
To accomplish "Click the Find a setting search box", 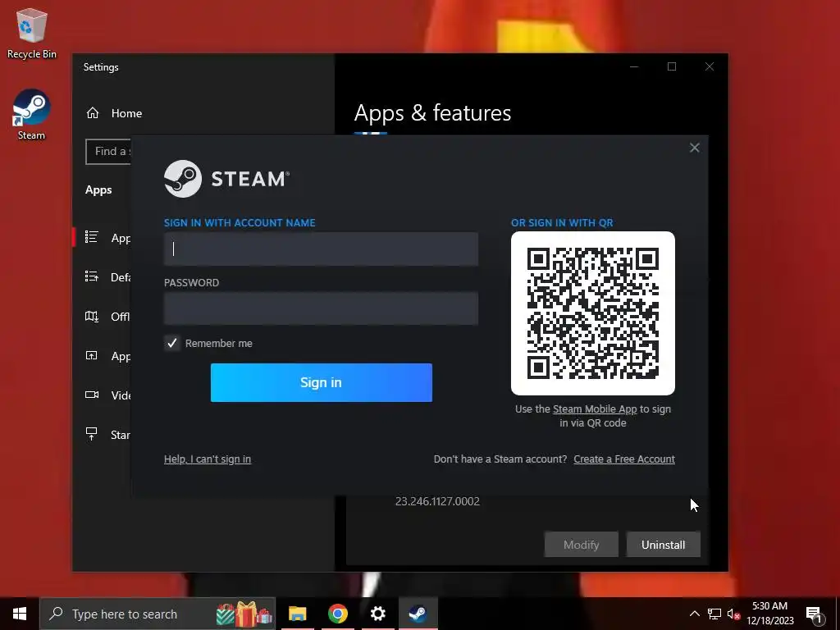I will [108, 152].
